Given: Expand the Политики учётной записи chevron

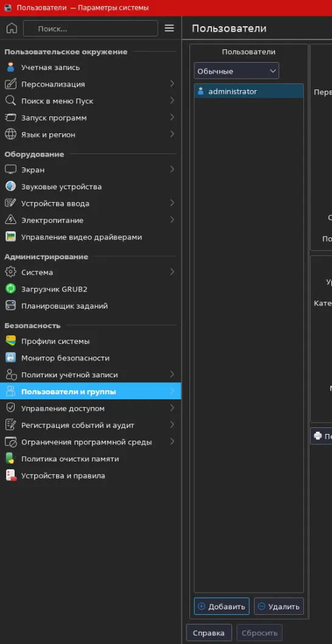Looking at the screenshot, I should click(172, 374).
